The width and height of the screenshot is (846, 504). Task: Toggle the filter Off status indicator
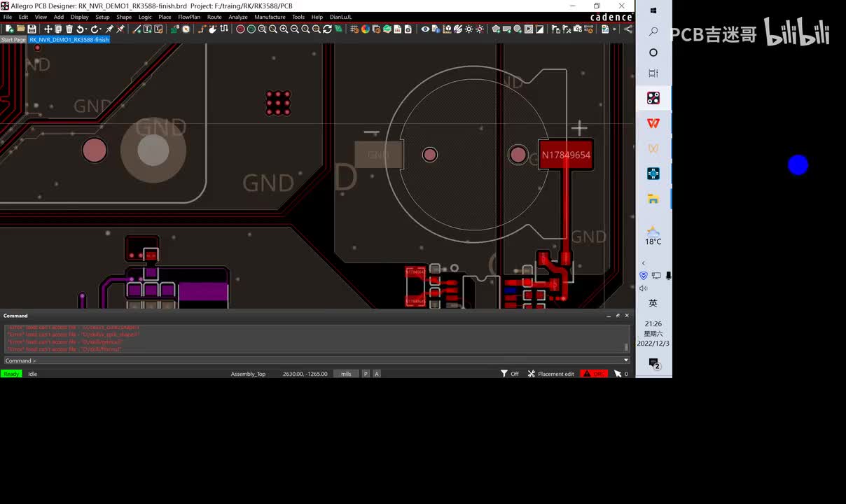pyautogui.click(x=510, y=374)
